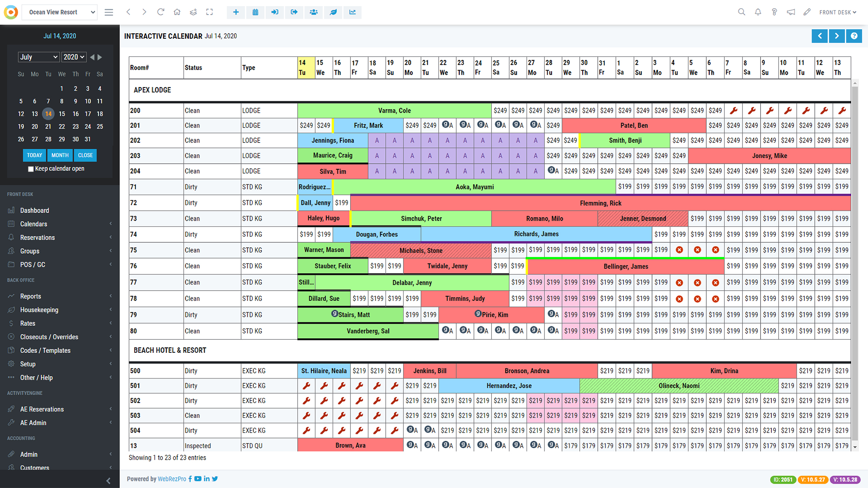Collapse the sidebar using bottom chevron
The height and width of the screenshot is (488, 868).
point(108,480)
